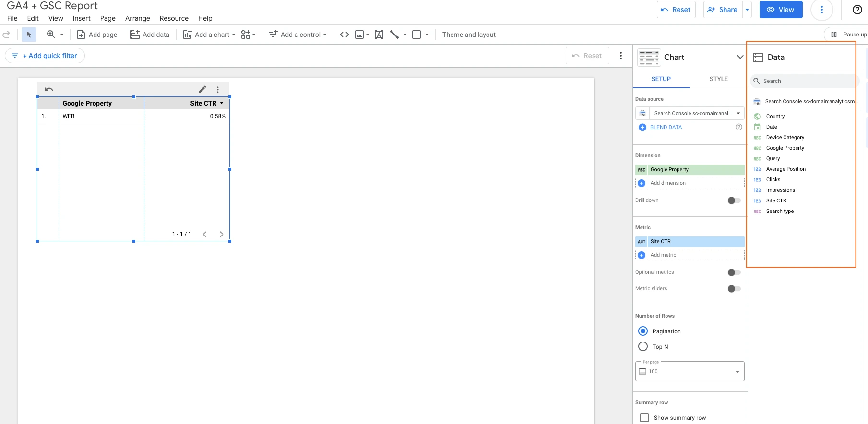This screenshot has height=424, width=868.
Task: Click Add quick filter
Action: click(x=45, y=56)
